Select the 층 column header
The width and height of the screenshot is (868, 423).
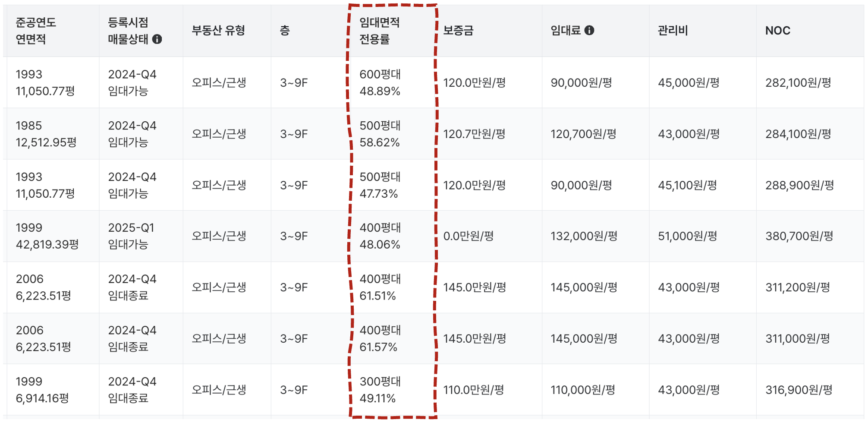[x=285, y=31]
